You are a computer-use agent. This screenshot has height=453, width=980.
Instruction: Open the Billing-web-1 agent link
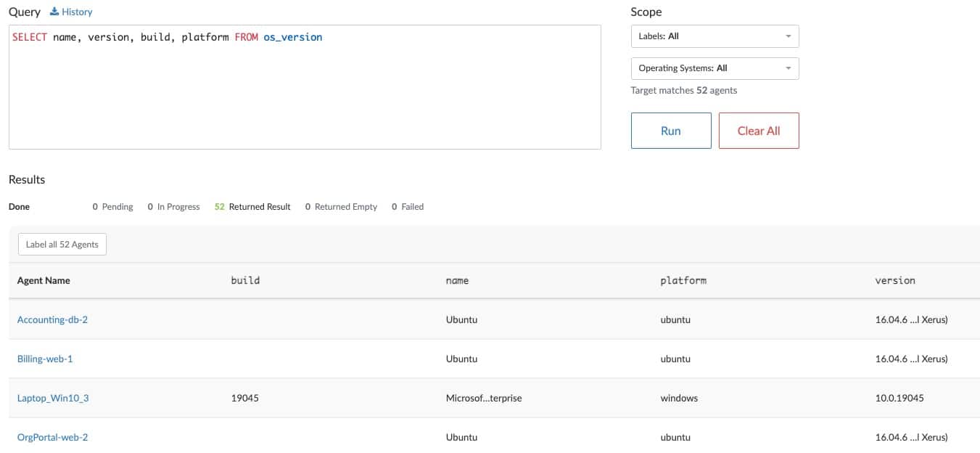45,359
